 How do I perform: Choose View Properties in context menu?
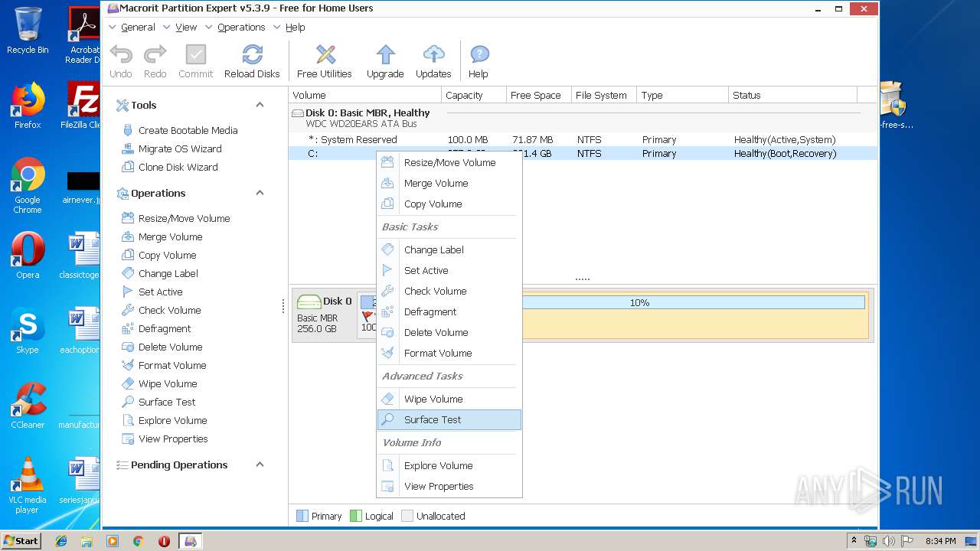[x=449, y=486]
